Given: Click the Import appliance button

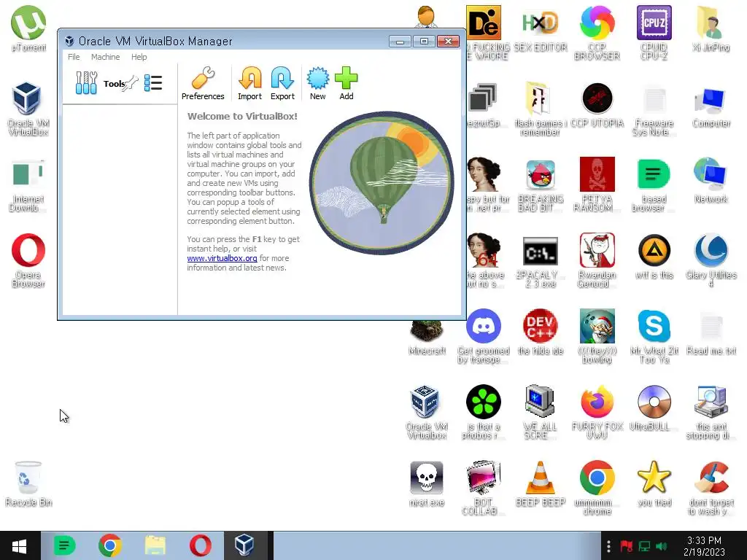Looking at the screenshot, I should (x=249, y=83).
